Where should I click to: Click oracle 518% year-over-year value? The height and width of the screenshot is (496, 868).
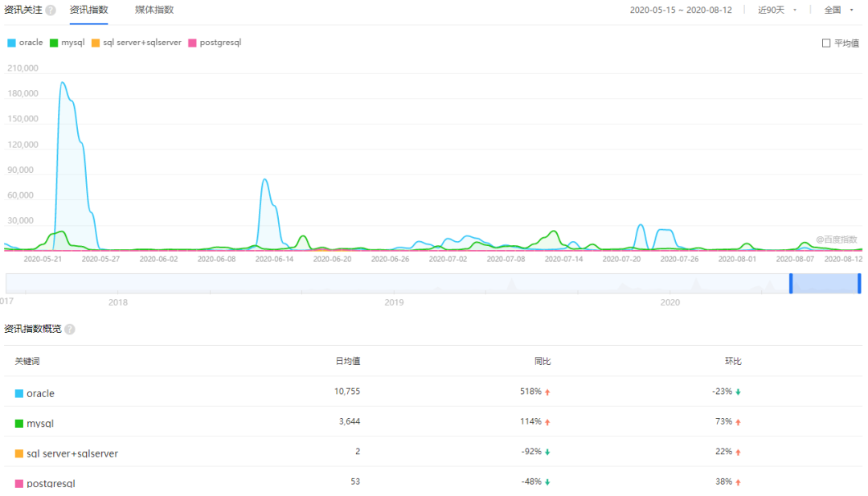coord(530,391)
